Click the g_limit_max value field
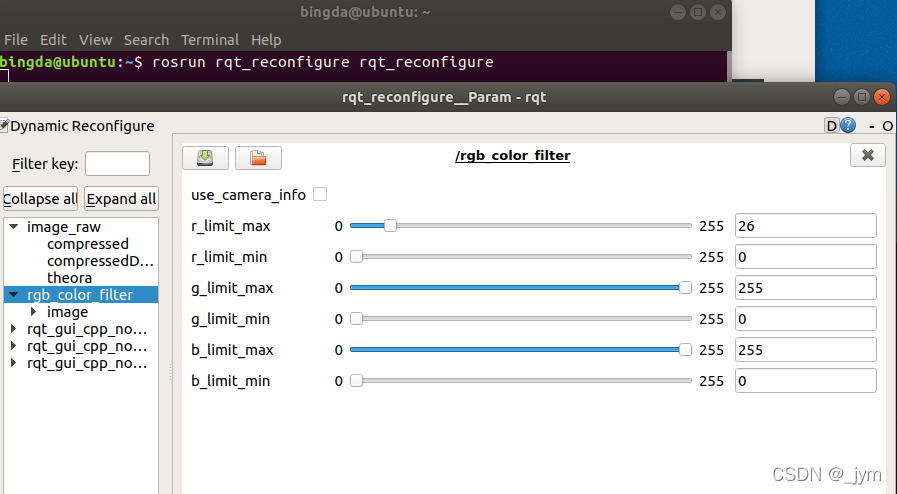Screen dimensions: 897x494 805,288
